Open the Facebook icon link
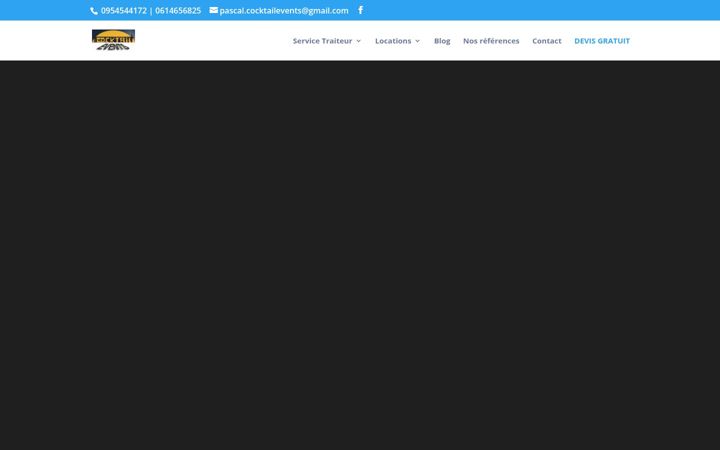This screenshot has height=450, width=720. click(360, 10)
